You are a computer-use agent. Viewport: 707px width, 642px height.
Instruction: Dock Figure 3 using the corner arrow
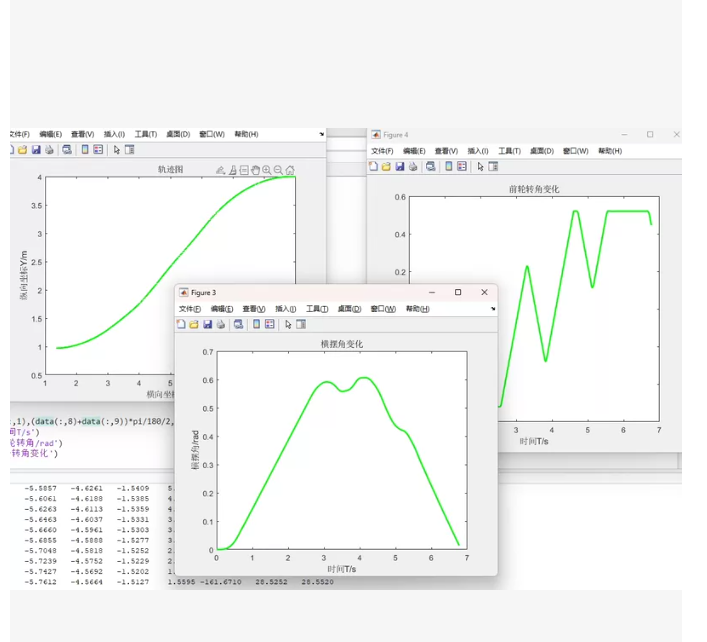point(493,309)
